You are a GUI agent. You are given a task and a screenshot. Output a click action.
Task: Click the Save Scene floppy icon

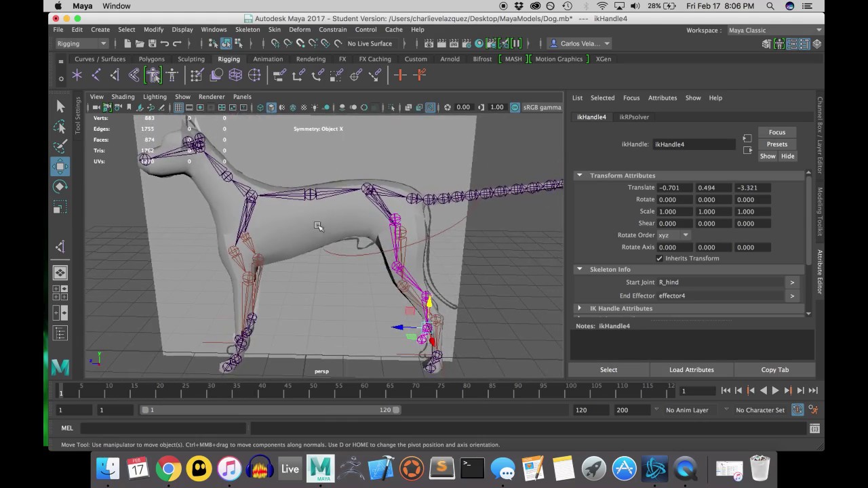point(152,43)
